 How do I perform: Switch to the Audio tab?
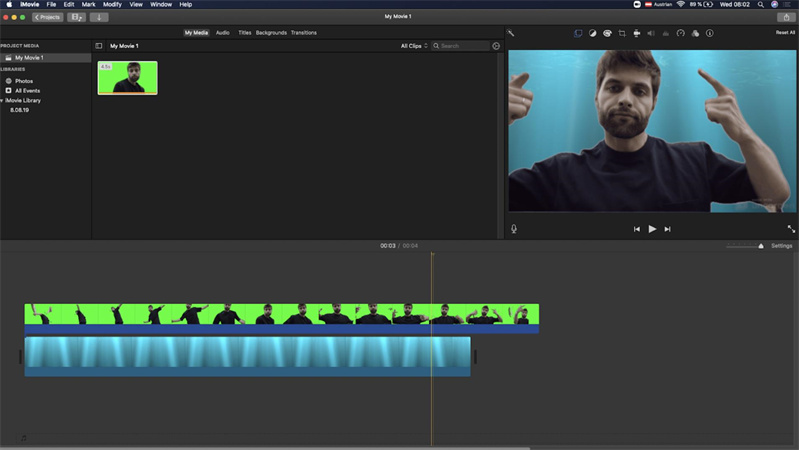click(223, 33)
